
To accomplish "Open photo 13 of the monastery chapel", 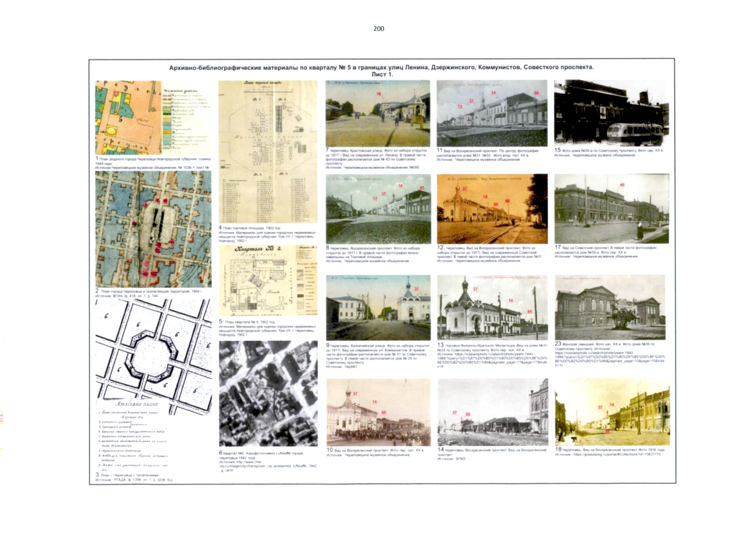I will (492, 308).
